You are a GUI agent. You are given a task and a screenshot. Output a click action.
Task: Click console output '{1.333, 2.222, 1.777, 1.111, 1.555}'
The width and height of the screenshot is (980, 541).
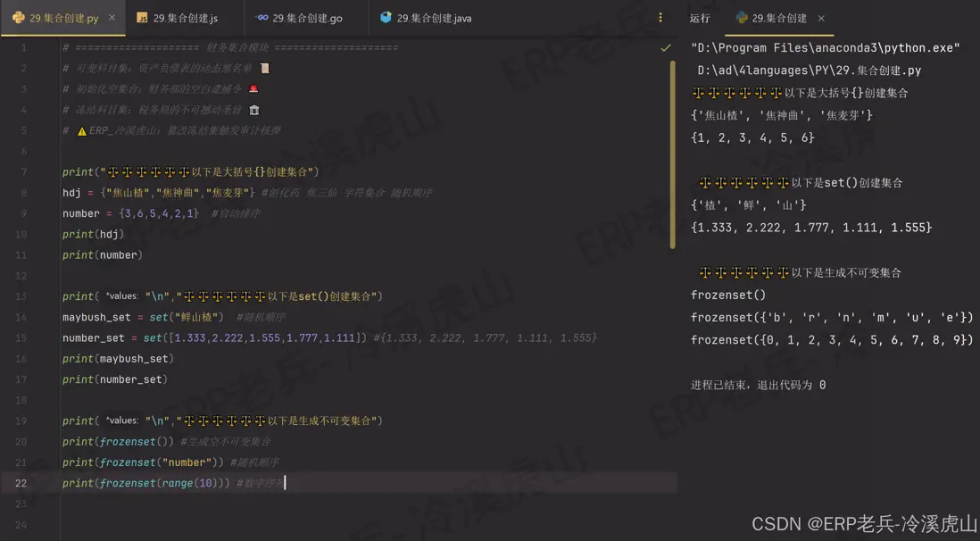pyautogui.click(x=811, y=228)
